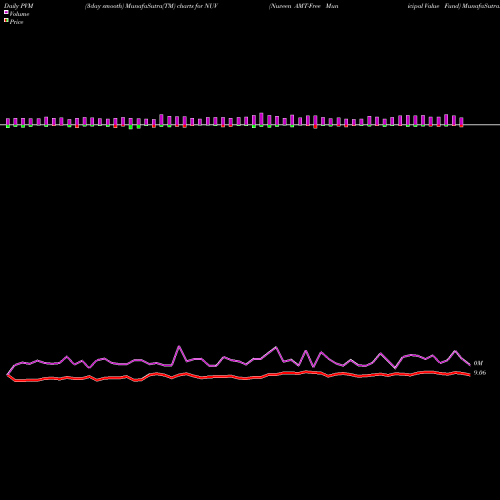Screen dimensions: 500x500
Task: Click the 0M volume value label
Action: click(x=478, y=363)
